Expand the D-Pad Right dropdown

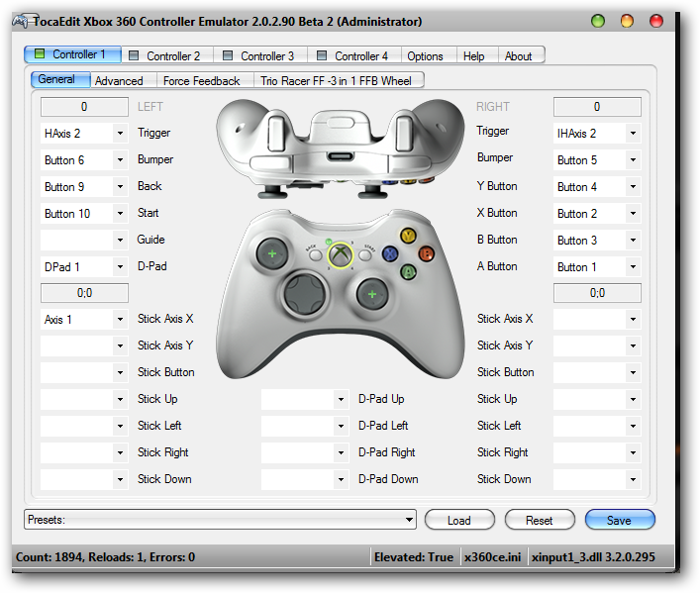click(x=305, y=452)
